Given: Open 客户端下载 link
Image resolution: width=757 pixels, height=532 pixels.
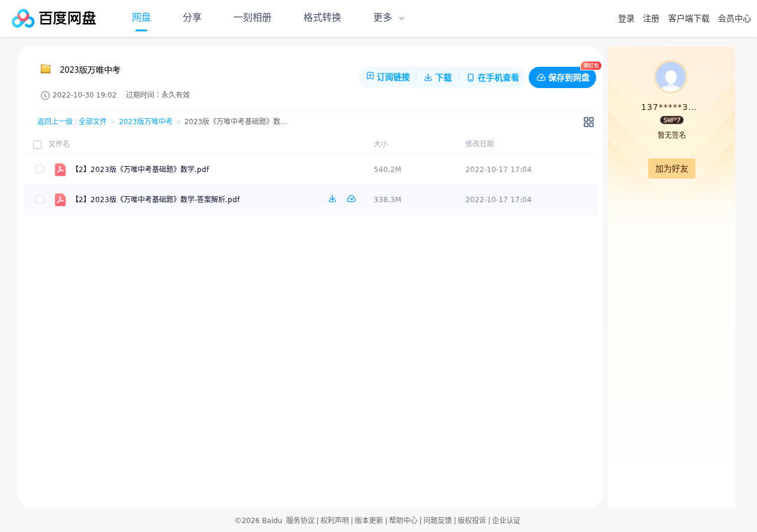Looking at the screenshot, I should pos(689,19).
